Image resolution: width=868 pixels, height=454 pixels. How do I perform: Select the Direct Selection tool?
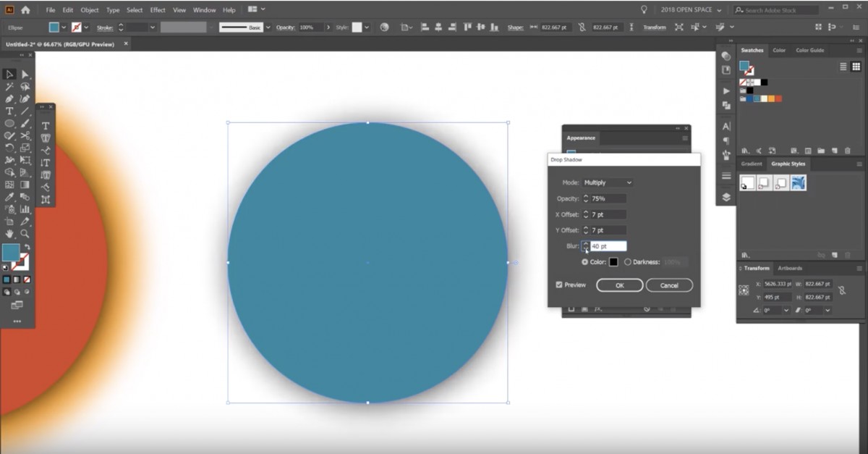coord(25,74)
